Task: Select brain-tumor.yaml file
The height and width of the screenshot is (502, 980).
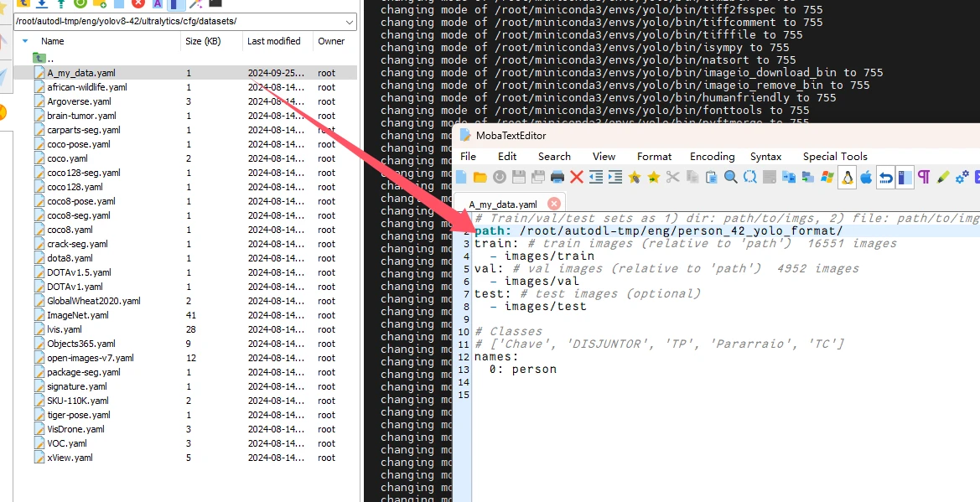Action: click(x=81, y=116)
